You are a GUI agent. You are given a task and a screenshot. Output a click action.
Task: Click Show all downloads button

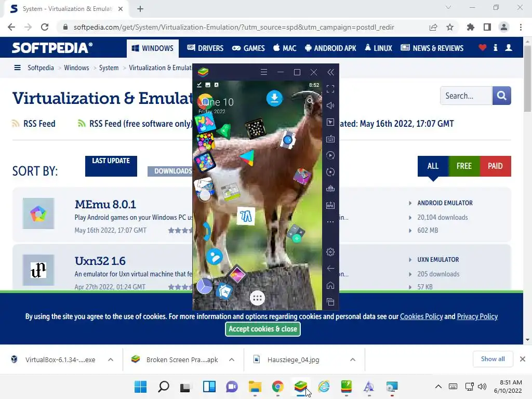tap(493, 359)
